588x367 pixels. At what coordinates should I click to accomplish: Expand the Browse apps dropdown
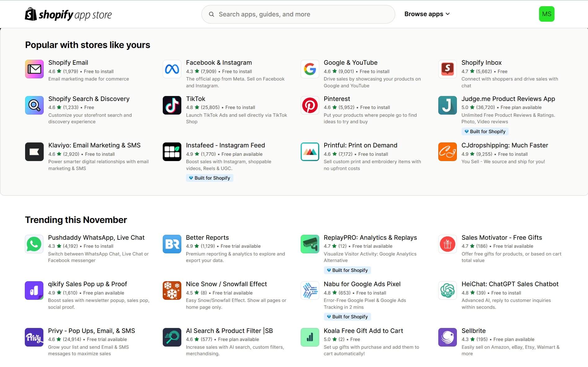click(427, 14)
